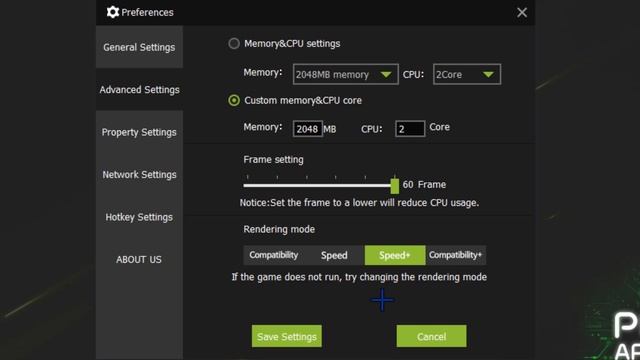Click the custom CPU core input field
Screen dimensions: 640x360
(x=410, y=129)
